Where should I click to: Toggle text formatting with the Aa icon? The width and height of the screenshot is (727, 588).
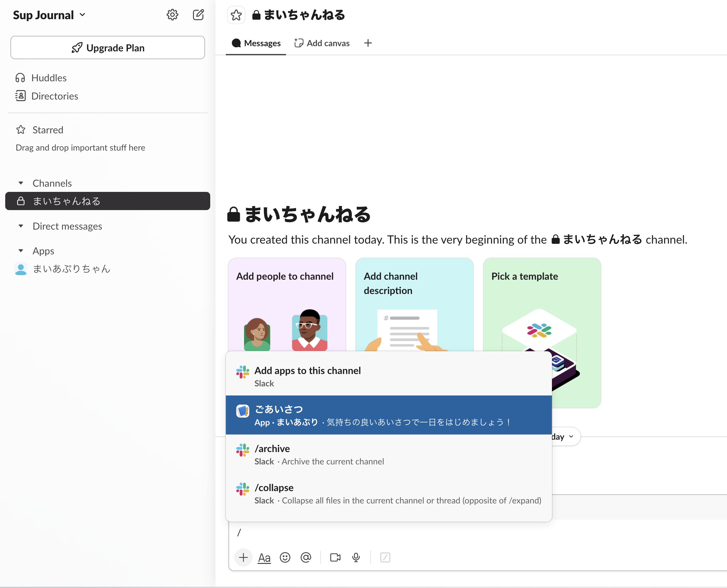[264, 557]
